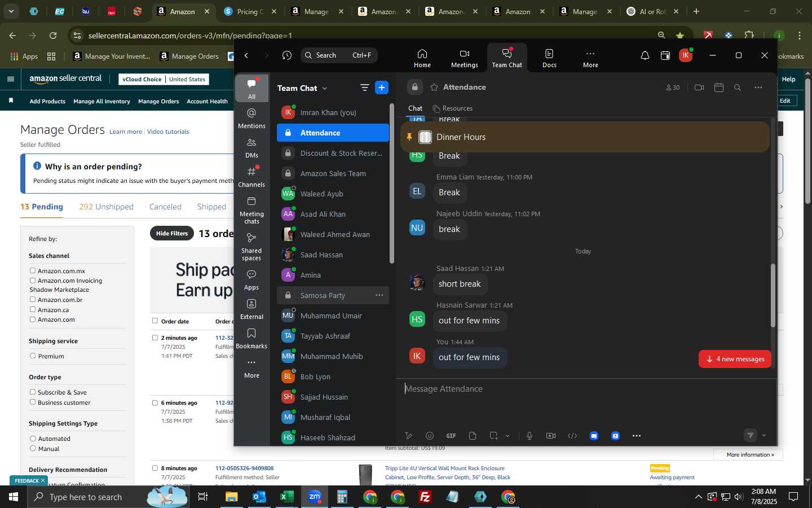This screenshot has height=508, width=812.
Task: Switch to the Chat tab
Action: [416, 108]
